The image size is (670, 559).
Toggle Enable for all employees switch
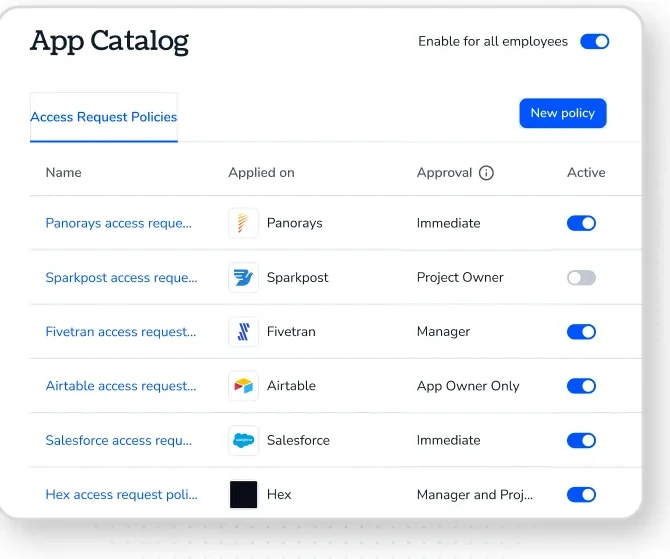click(594, 41)
